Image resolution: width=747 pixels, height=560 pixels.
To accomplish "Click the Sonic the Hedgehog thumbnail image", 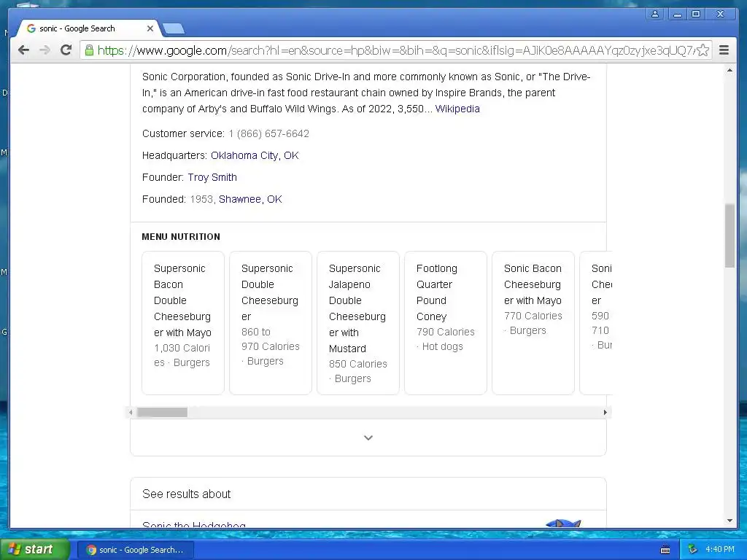I will tap(563, 523).
